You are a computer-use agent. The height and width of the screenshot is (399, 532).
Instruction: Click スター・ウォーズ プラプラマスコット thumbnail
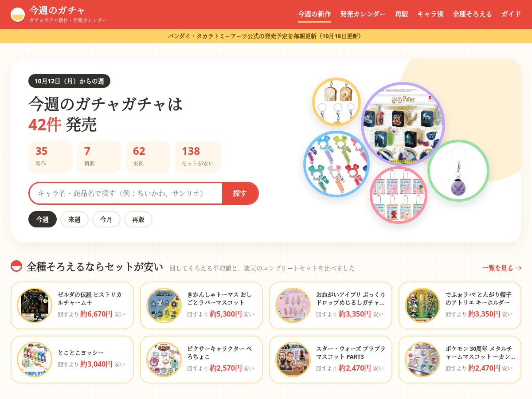pyautogui.click(x=293, y=360)
